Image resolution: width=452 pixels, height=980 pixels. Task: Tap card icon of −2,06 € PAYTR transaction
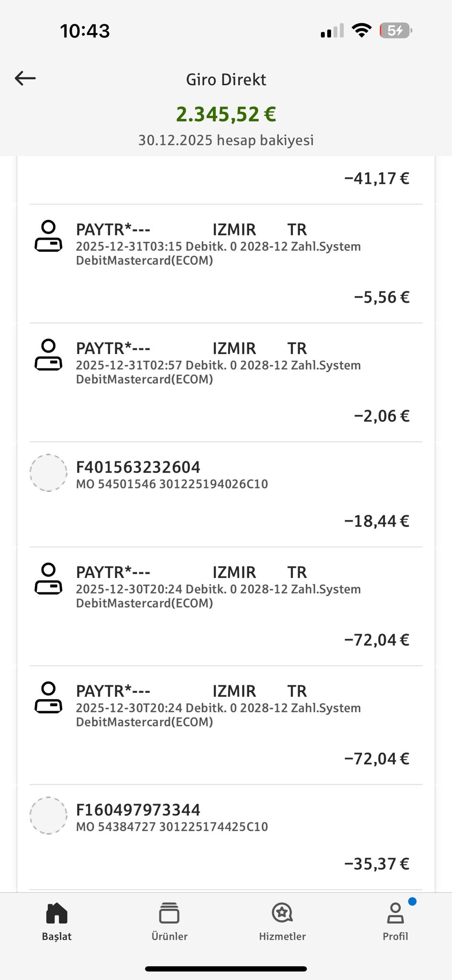pos(48,355)
